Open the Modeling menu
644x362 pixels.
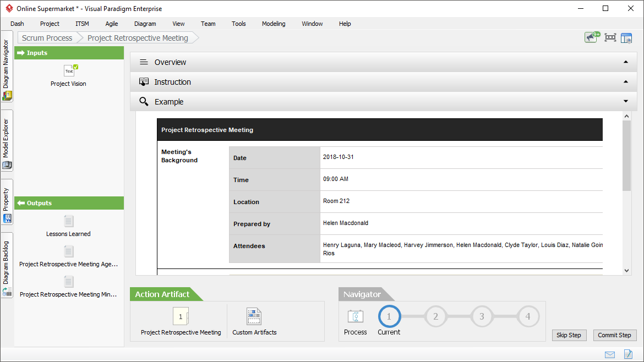coord(274,24)
